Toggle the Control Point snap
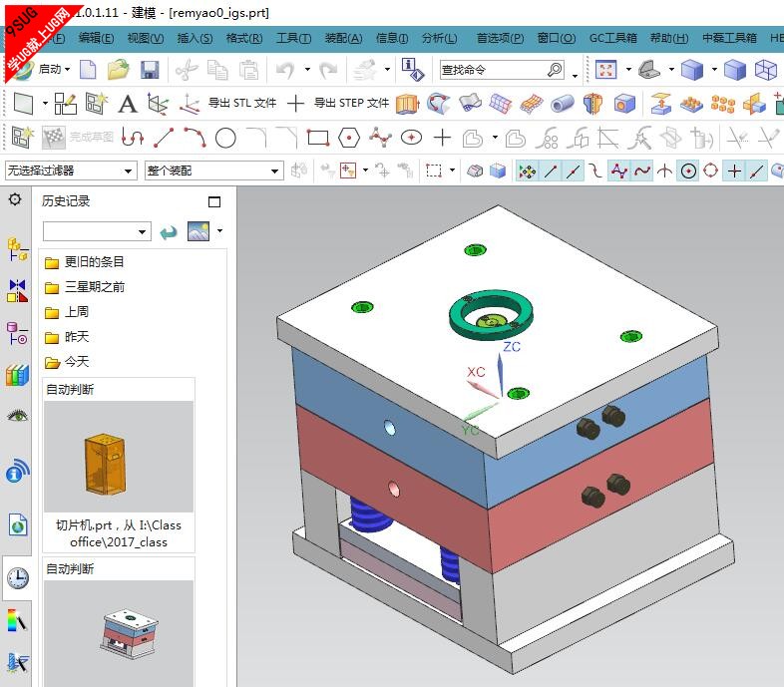784x687 pixels. (x=595, y=172)
